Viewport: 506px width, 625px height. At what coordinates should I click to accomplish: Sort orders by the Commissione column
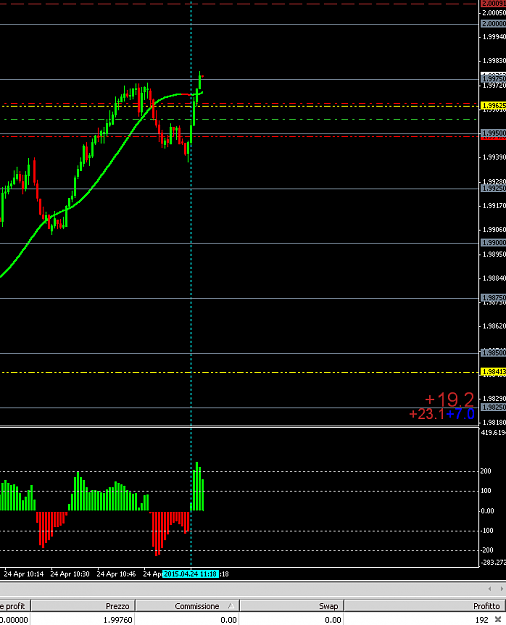[x=187, y=606]
